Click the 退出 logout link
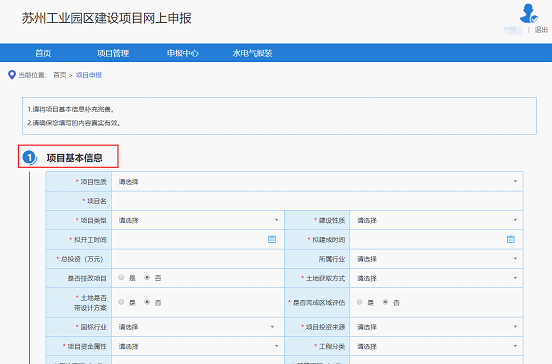 pos(541,30)
